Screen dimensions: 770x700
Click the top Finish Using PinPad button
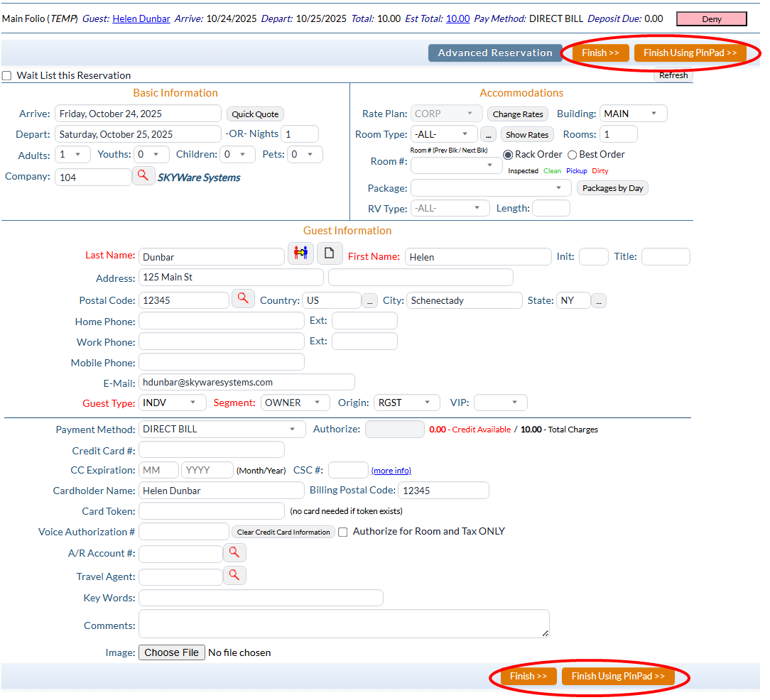690,53
